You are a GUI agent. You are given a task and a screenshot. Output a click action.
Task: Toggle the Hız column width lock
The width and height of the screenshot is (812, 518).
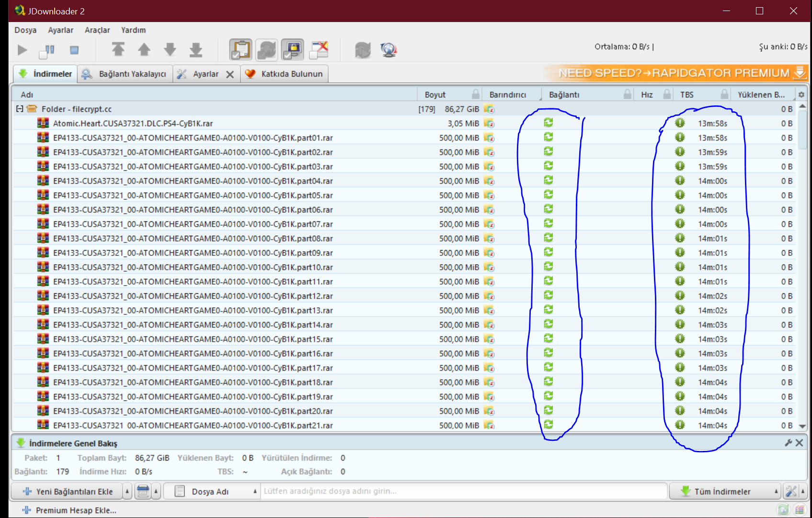667,94
